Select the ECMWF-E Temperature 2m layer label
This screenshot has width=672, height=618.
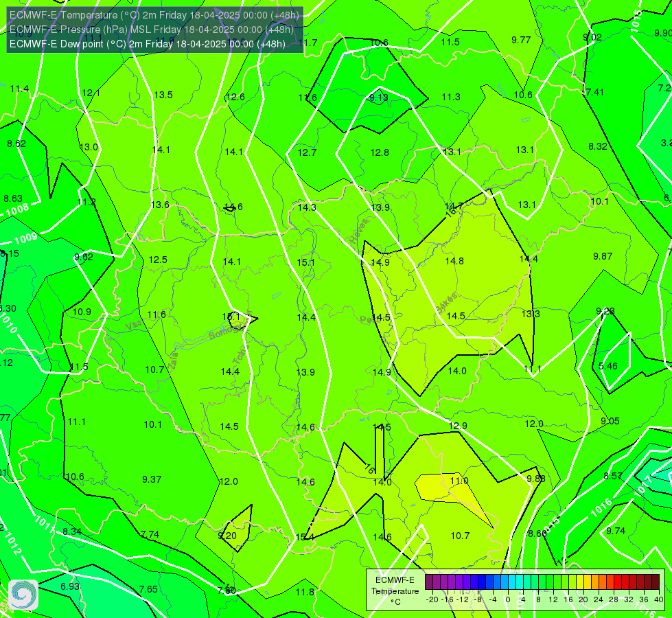(154, 15)
